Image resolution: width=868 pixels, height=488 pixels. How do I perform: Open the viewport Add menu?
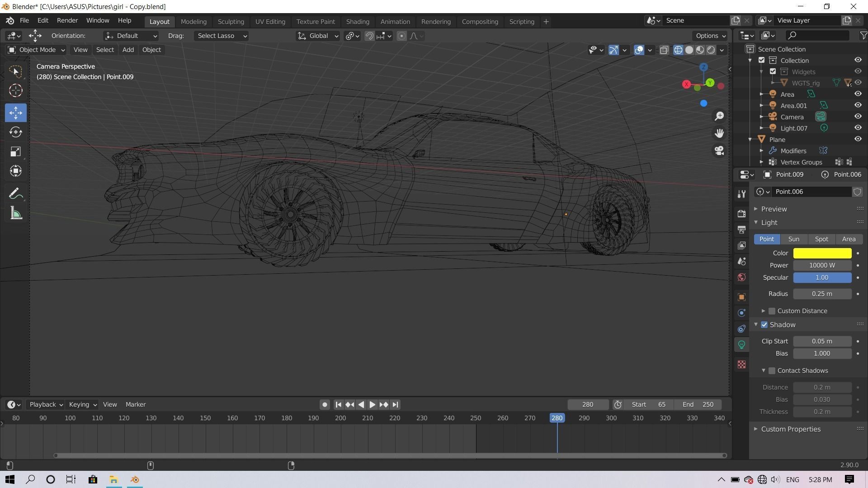(x=128, y=50)
